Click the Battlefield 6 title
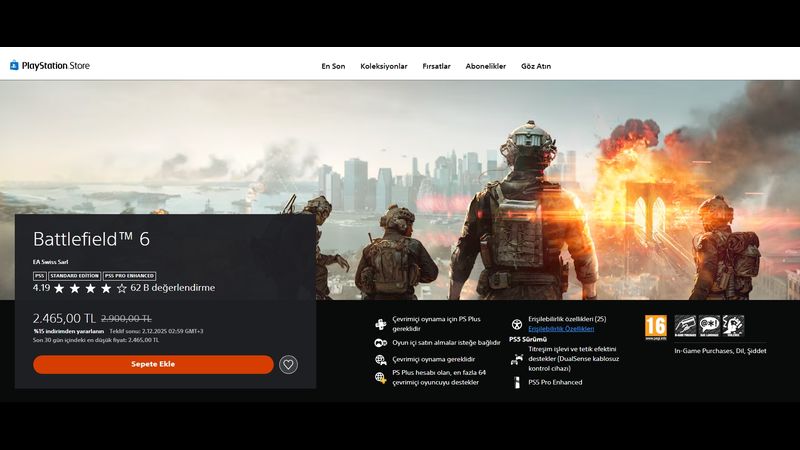The image size is (800, 450). (91, 239)
